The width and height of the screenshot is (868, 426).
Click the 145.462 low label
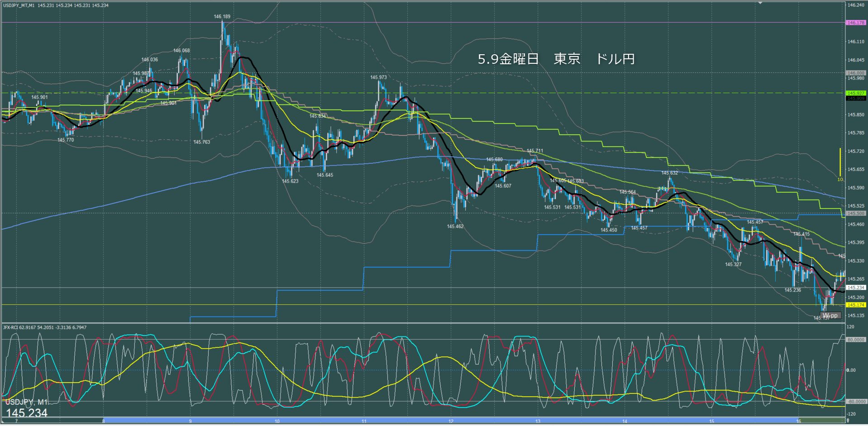point(455,226)
